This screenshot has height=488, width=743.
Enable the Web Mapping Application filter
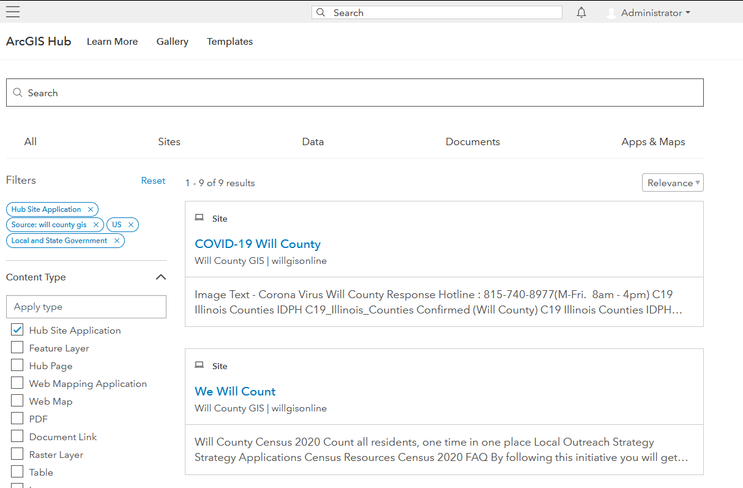(x=17, y=383)
